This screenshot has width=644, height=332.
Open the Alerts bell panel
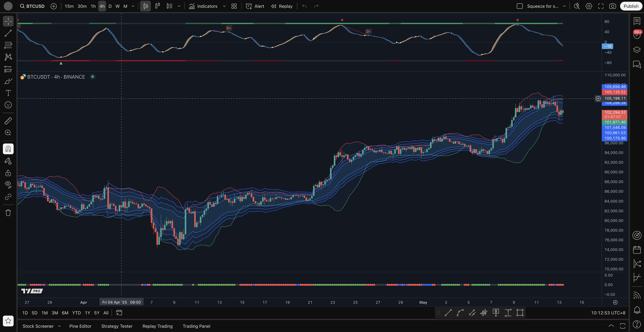pos(637,310)
